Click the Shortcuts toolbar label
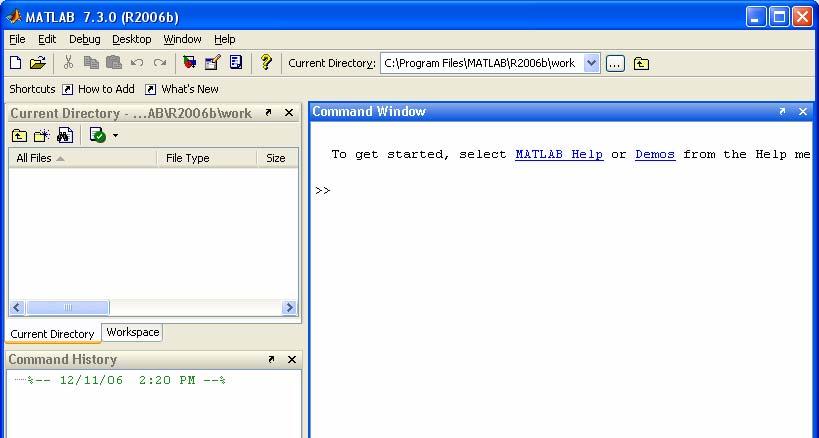Viewport: 819px width, 438px height. click(x=32, y=89)
